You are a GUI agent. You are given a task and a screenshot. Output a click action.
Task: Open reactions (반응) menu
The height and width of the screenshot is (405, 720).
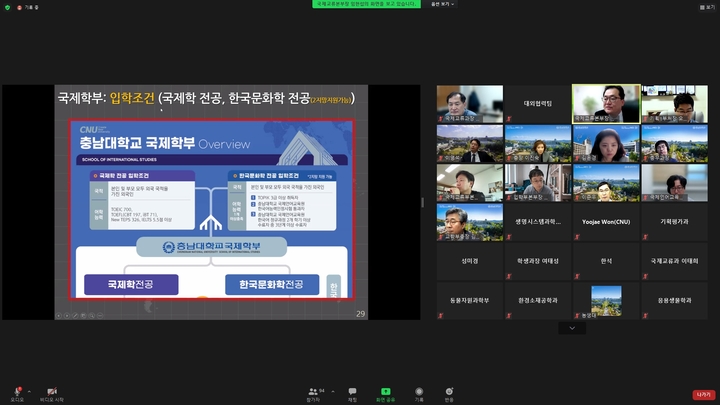[449, 394]
